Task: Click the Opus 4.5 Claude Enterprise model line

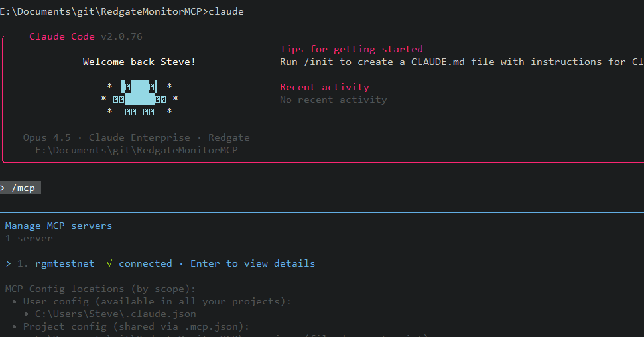Action: [x=137, y=137]
